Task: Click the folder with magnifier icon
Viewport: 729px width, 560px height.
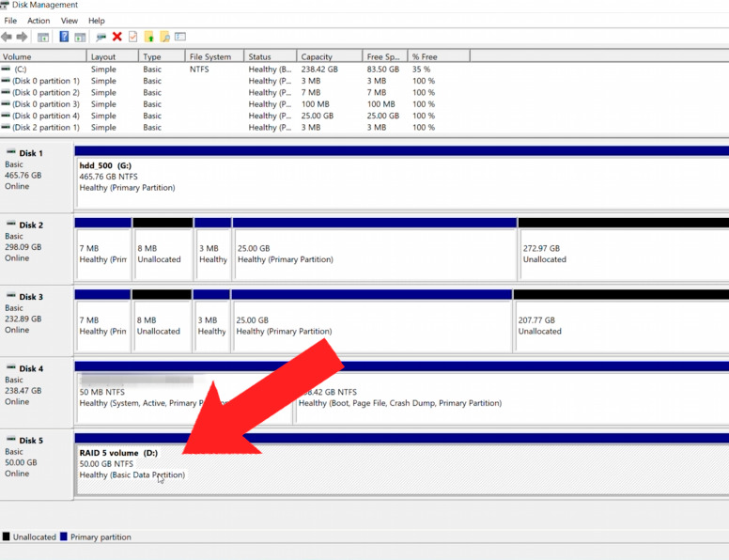Action: pos(165,37)
